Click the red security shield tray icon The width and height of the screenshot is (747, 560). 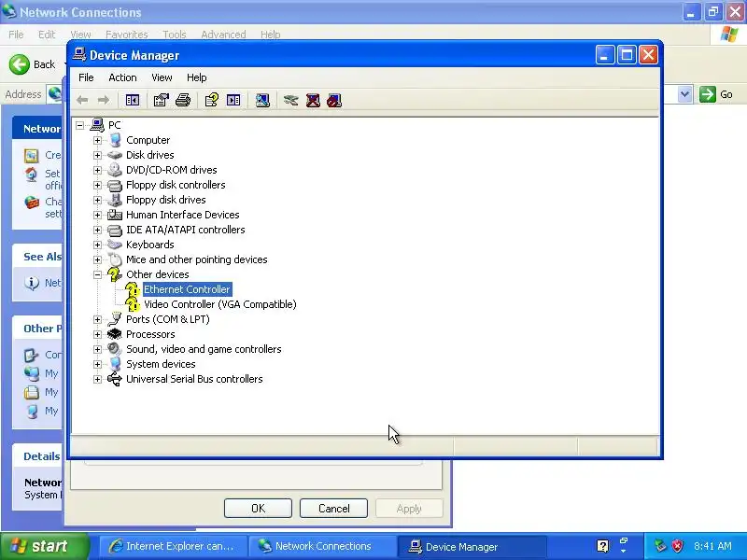[677, 546]
